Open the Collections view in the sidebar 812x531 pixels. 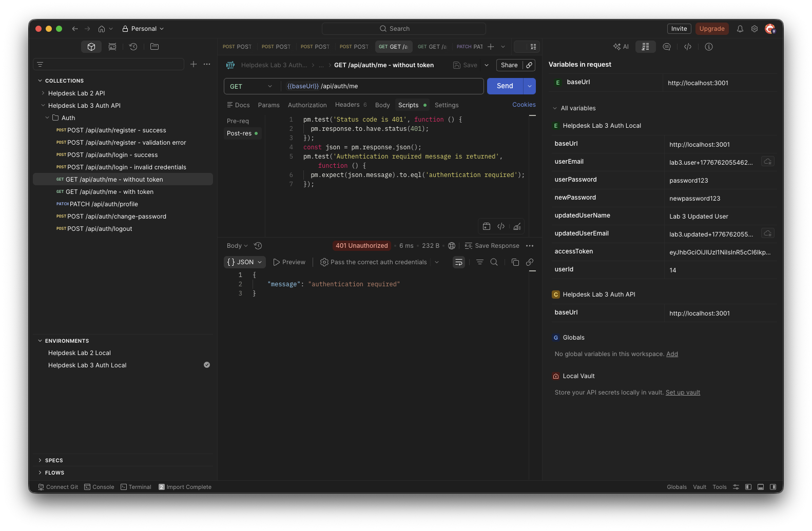point(91,47)
